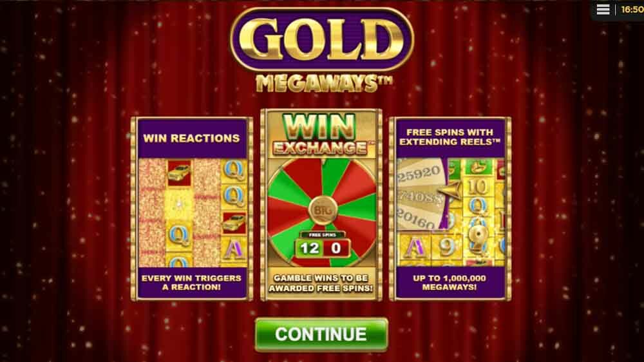
Task: Click the 'Gamble wins to be awarded free spins' caption
Action: pyautogui.click(x=321, y=283)
